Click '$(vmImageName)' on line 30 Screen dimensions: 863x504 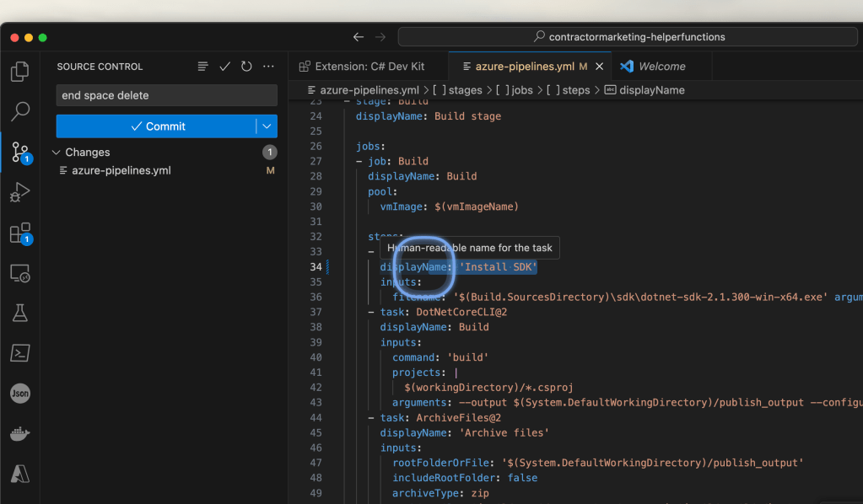point(477,207)
